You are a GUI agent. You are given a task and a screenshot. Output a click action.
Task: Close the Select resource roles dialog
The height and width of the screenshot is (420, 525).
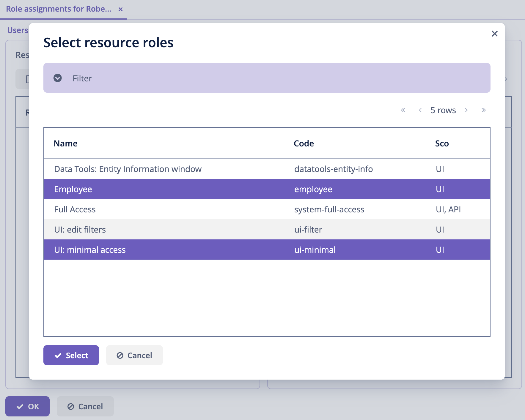tap(494, 34)
